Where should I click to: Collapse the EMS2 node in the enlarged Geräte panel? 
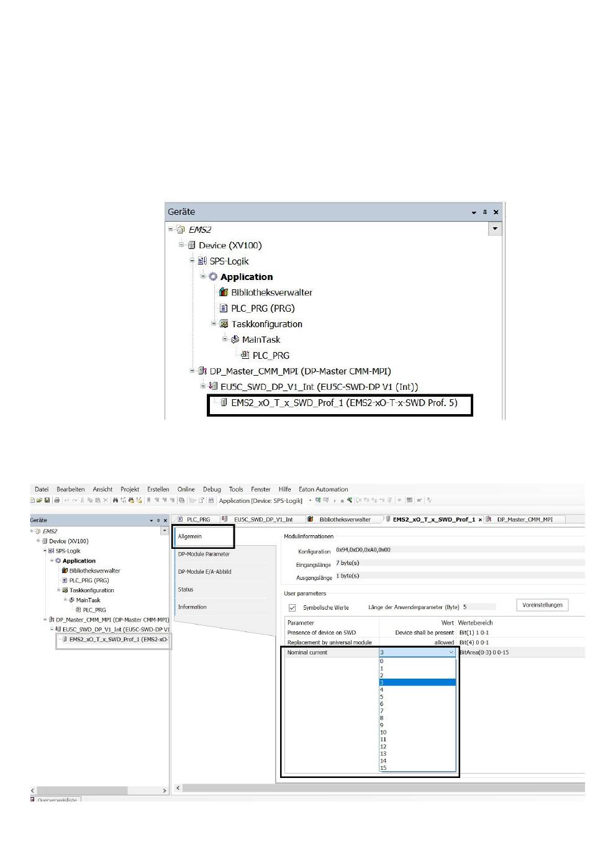click(x=171, y=229)
